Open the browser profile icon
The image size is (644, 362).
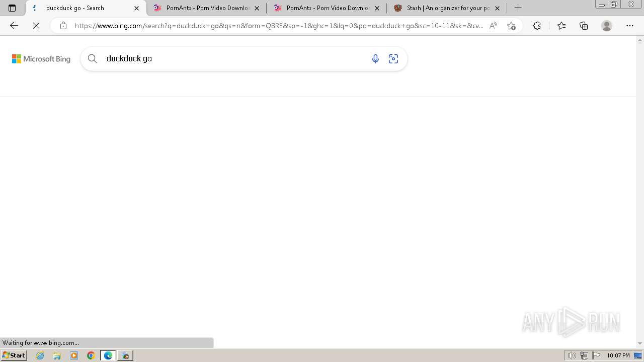[607, 26]
